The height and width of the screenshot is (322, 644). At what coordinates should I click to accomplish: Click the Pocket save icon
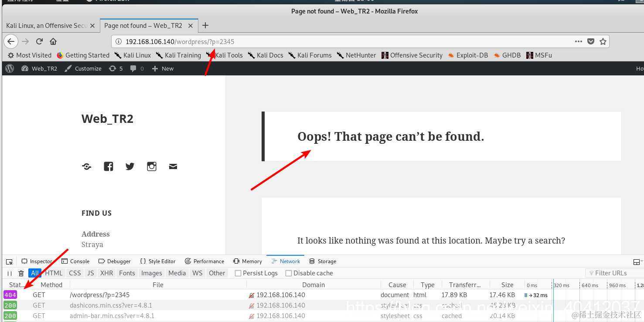click(591, 41)
